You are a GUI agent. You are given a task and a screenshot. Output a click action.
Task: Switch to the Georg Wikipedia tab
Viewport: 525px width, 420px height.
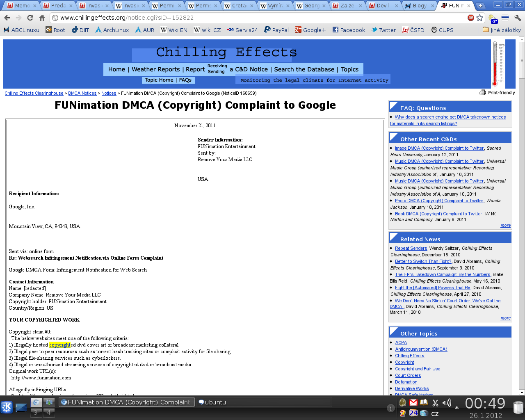click(310, 5)
